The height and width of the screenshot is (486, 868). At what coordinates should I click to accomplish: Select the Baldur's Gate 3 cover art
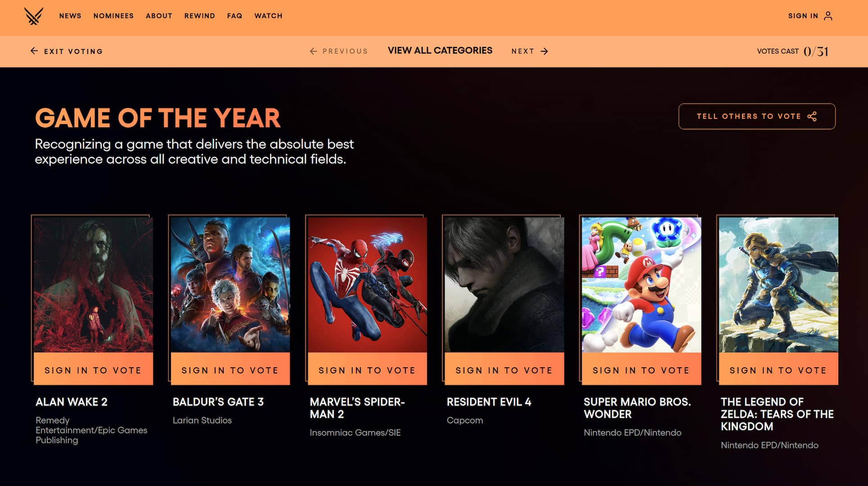[230, 285]
